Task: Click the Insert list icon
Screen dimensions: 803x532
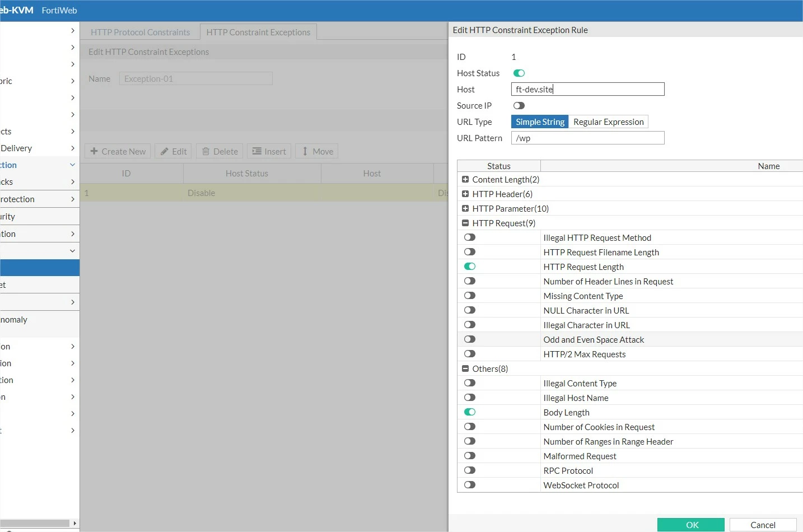Action: (x=257, y=151)
